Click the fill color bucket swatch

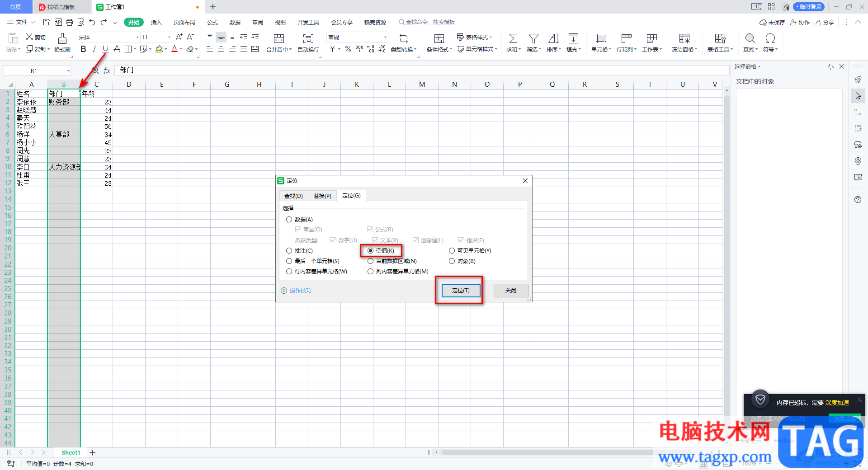[159, 49]
